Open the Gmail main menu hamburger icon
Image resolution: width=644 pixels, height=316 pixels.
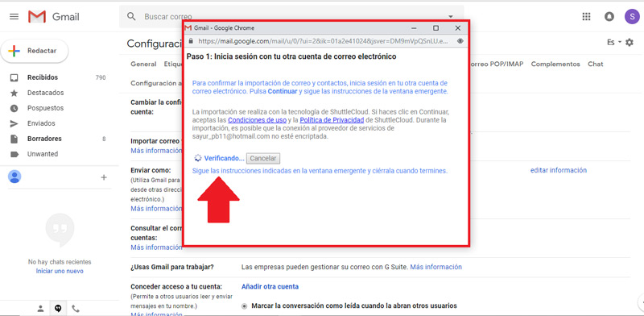14,16
